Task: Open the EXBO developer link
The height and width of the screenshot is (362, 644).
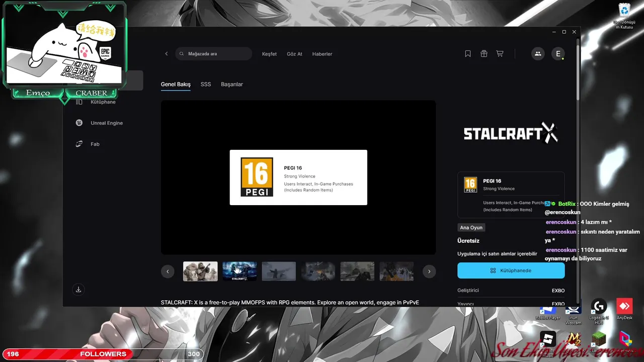Action: 558,291
